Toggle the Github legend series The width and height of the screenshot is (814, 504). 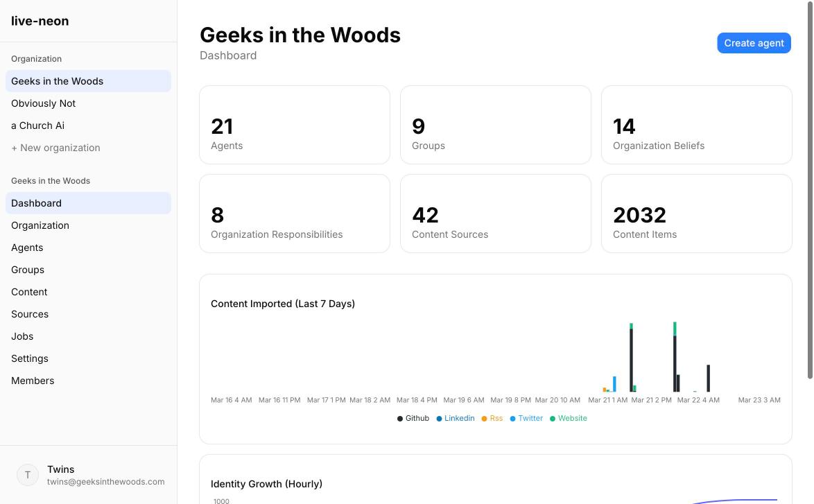413,418
